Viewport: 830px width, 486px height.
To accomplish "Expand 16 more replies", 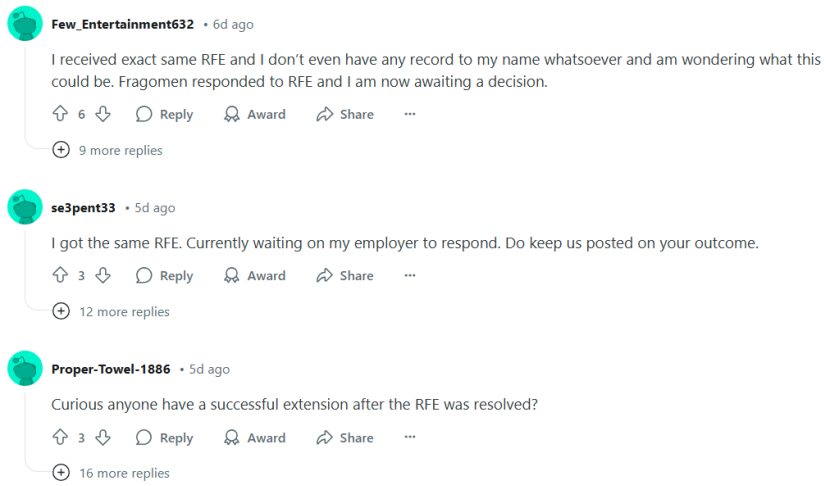I will tap(111, 473).
